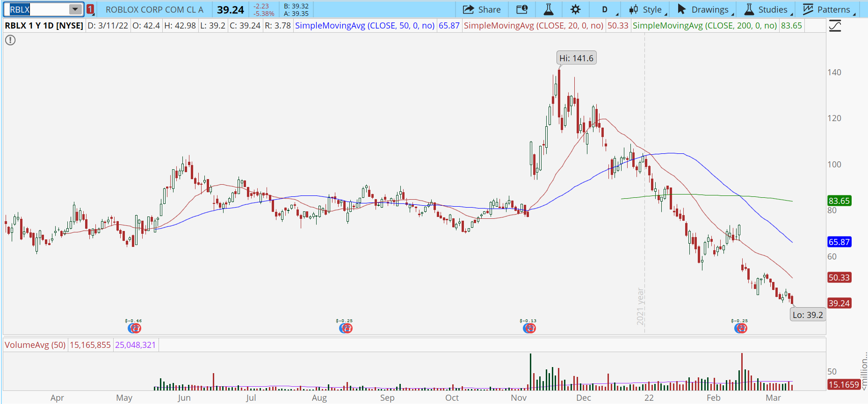Click the VolumeAvg (50) study label

pyautogui.click(x=35, y=345)
